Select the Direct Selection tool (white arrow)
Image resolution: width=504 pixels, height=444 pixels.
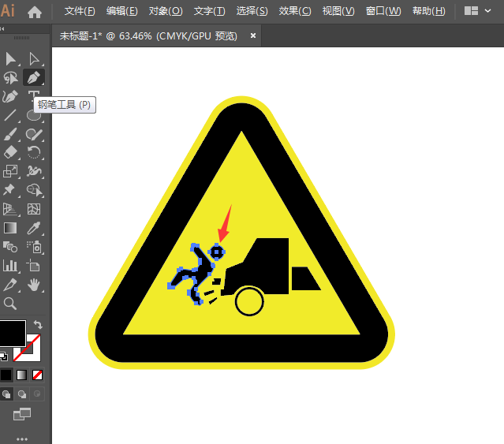(x=34, y=59)
